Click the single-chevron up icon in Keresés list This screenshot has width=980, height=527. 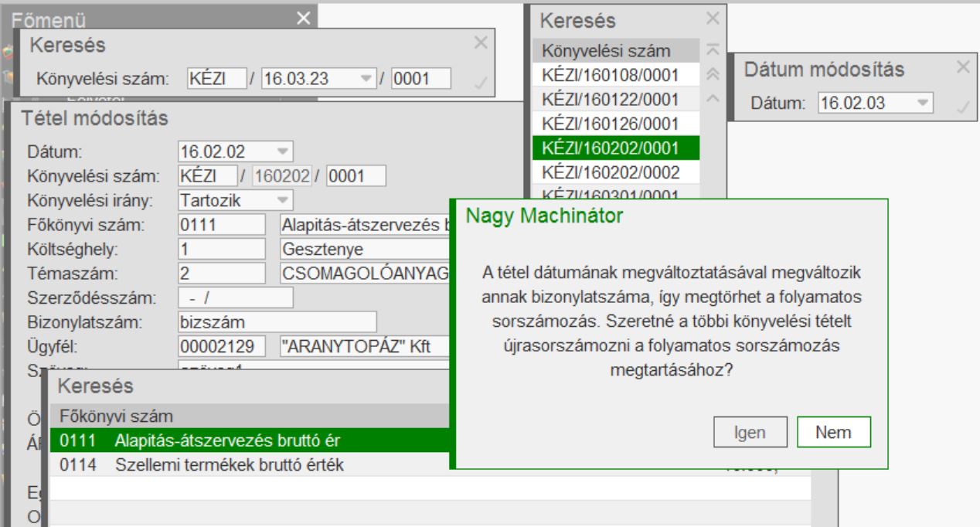713,98
